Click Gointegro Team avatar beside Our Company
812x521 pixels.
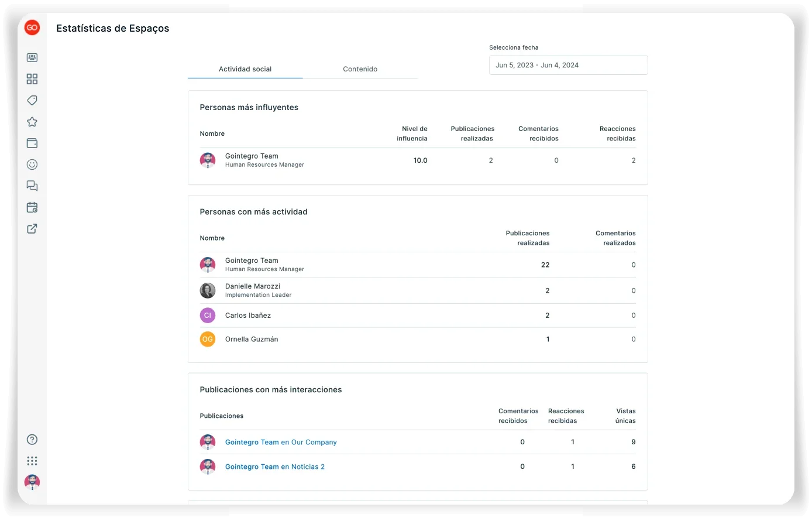tap(208, 442)
